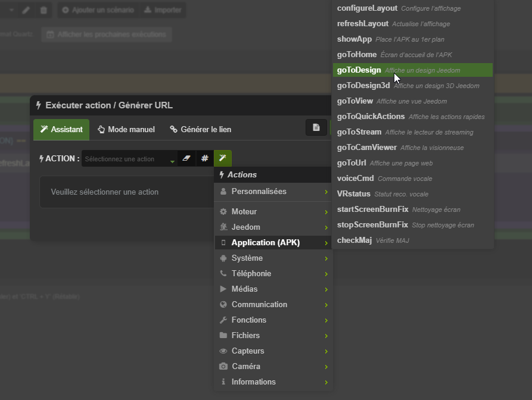This screenshot has width=532, height=400.
Task: Open the 'Sélectionnez une action' dropdown
Action: 129,159
